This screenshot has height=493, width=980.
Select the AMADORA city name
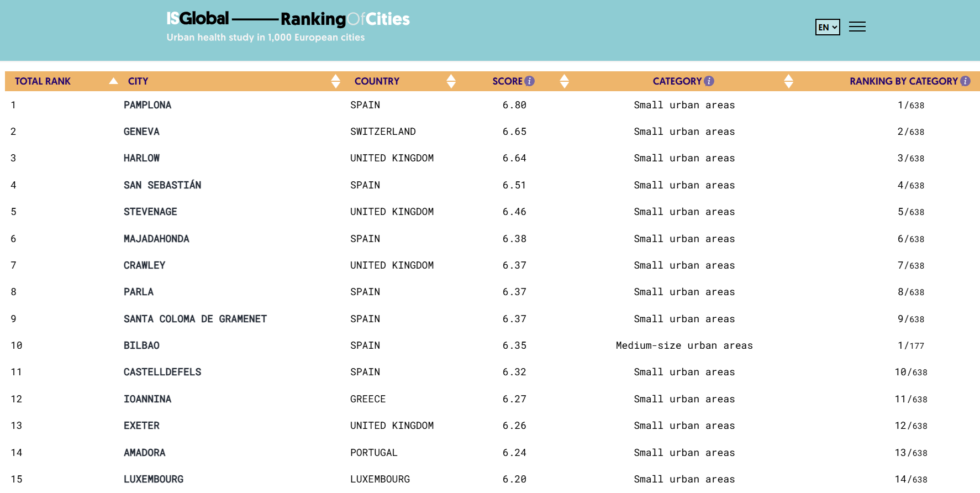[145, 453]
